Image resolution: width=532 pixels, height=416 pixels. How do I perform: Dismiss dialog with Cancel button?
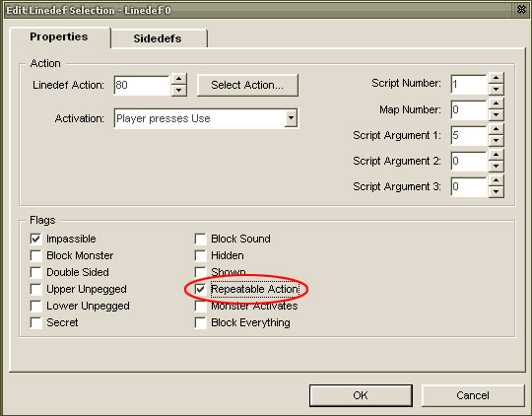pos(473,395)
